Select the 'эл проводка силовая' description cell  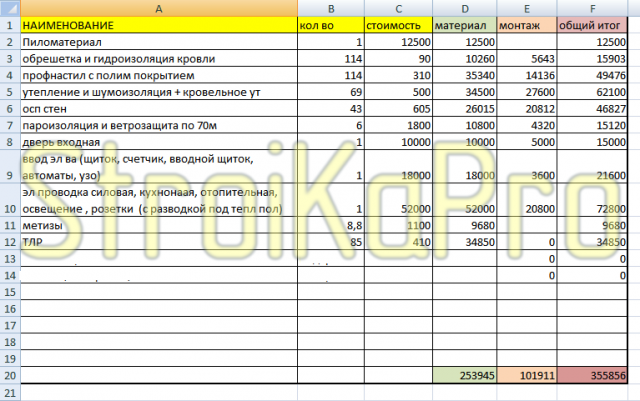pyautogui.click(x=159, y=200)
